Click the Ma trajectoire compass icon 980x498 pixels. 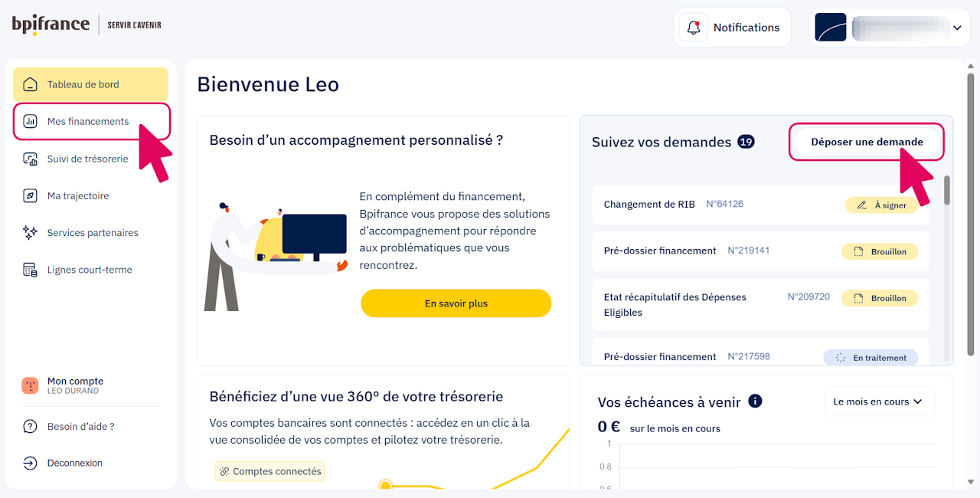click(30, 195)
